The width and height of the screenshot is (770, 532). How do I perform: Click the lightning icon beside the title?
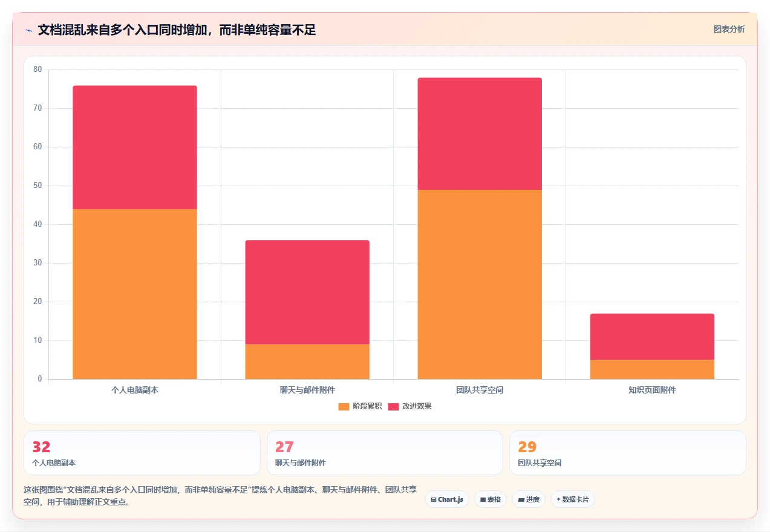coord(28,30)
